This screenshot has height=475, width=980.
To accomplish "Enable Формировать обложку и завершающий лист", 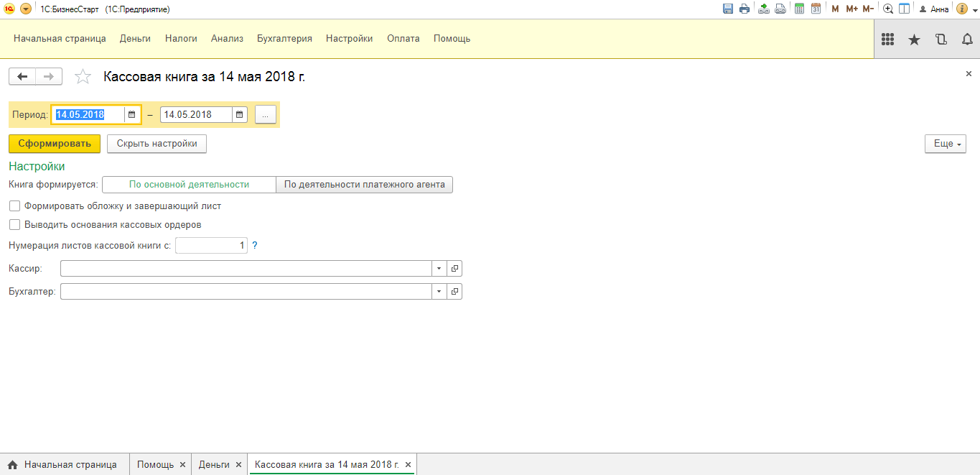I will tap(15, 206).
